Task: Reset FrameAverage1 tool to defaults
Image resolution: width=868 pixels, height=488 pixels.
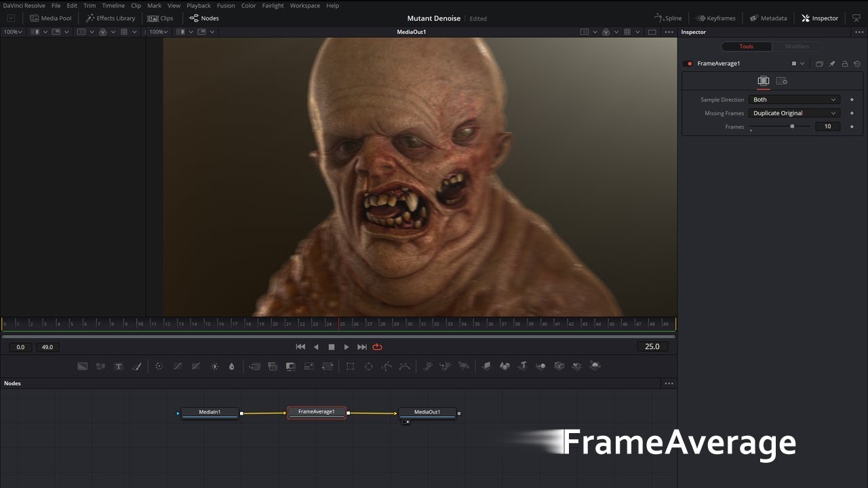Action: [x=857, y=64]
